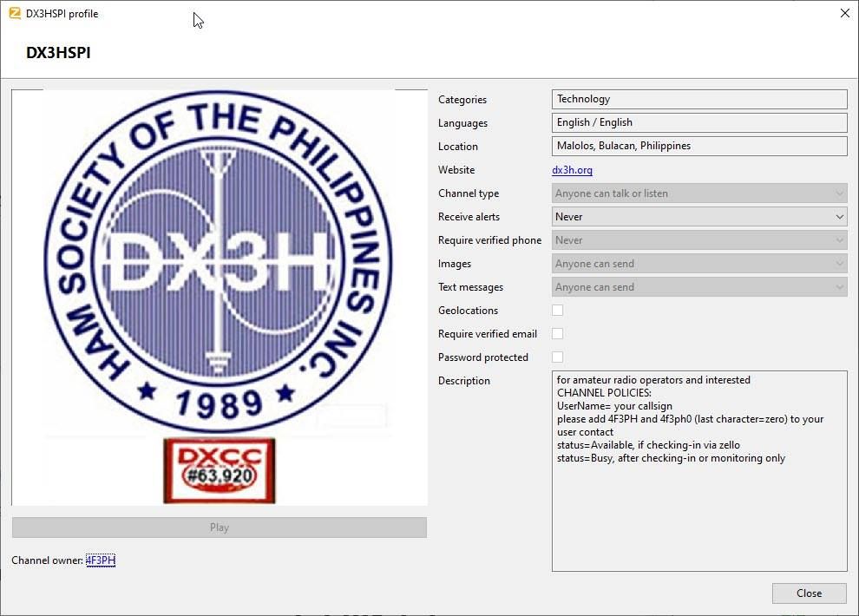Click the Ham Society channel logo image
This screenshot has height=616, width=859.
(x=220, y=298)
